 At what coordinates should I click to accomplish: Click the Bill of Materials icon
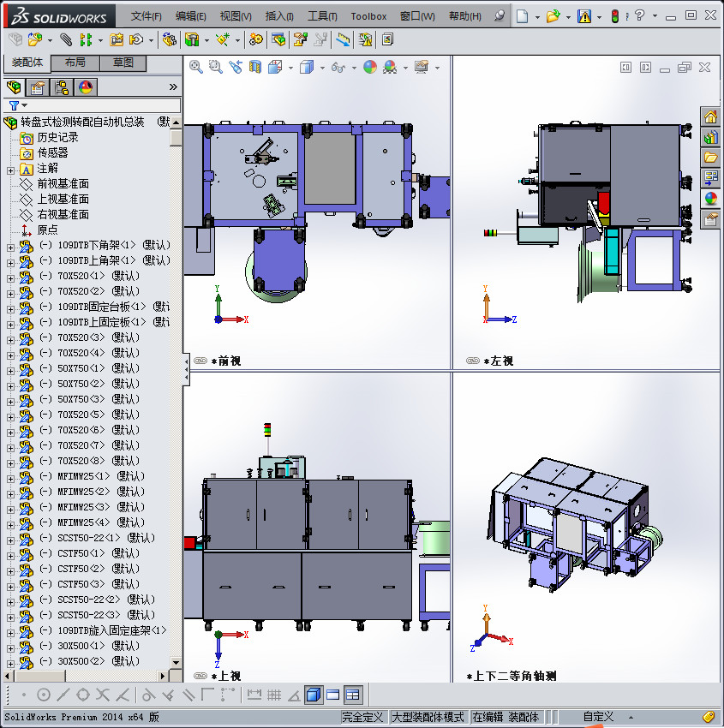click(x=278, y=39)
